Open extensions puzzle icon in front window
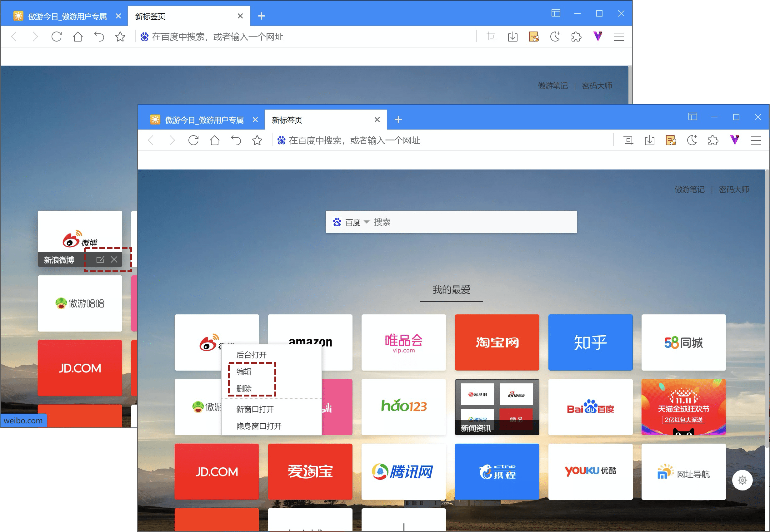 coord(713,140)
